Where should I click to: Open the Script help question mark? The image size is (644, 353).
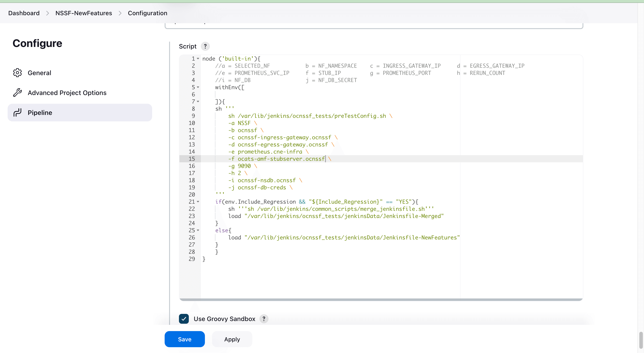click(x=205, y=46)
